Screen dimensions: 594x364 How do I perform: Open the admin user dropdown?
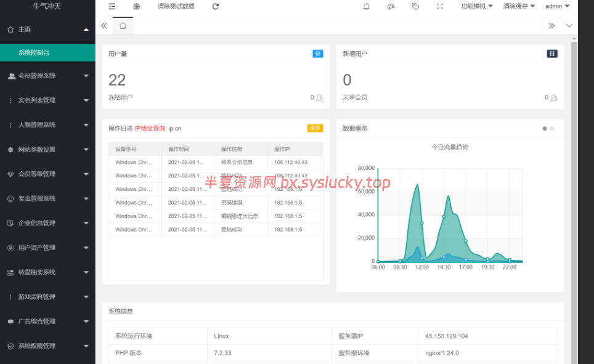click(557, 6)
